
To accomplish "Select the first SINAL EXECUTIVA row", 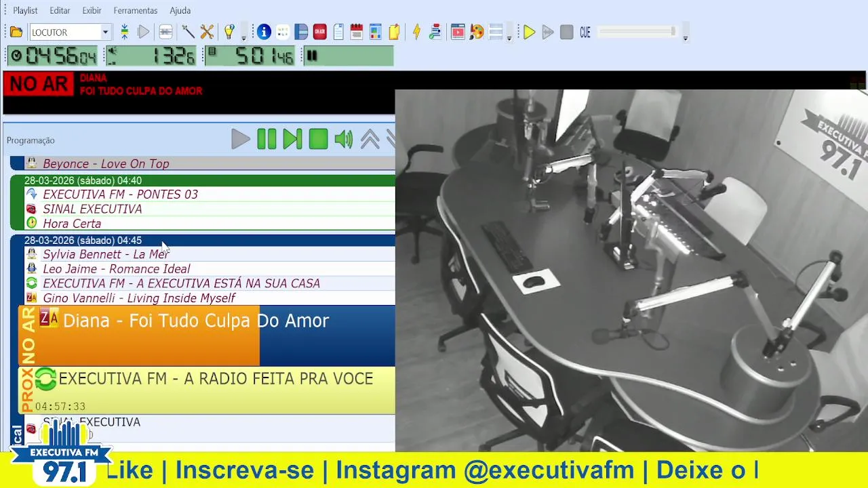I will tap(209, 209).
